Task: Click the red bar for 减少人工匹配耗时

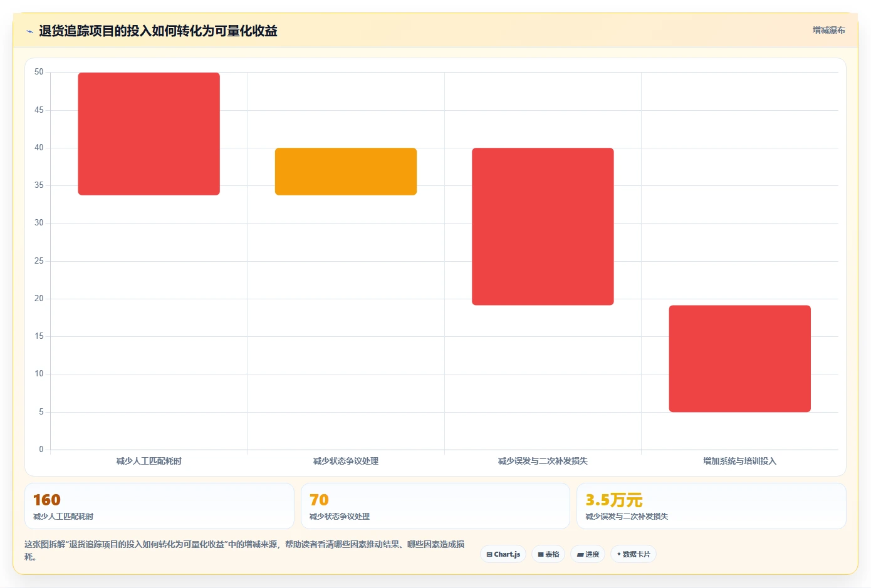Action: point(149,134)
